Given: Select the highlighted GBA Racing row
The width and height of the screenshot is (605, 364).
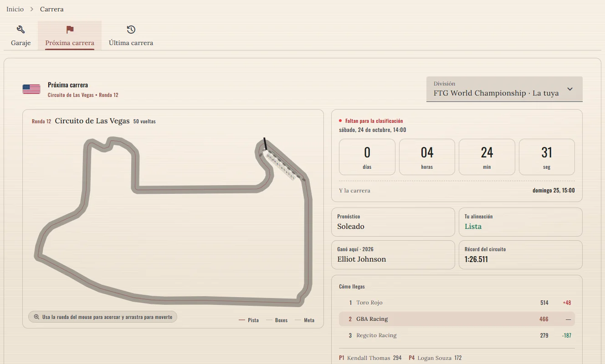Looking at the screenshot, I should pos(457,319).
